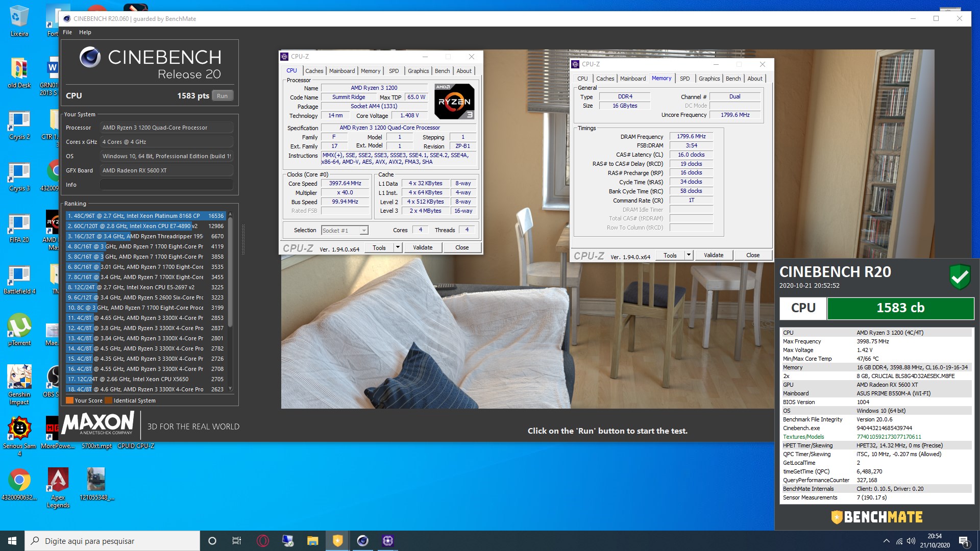Launch the FIFA 20 desktop shortcut
The image size is (980, 551).
(19, 227)
